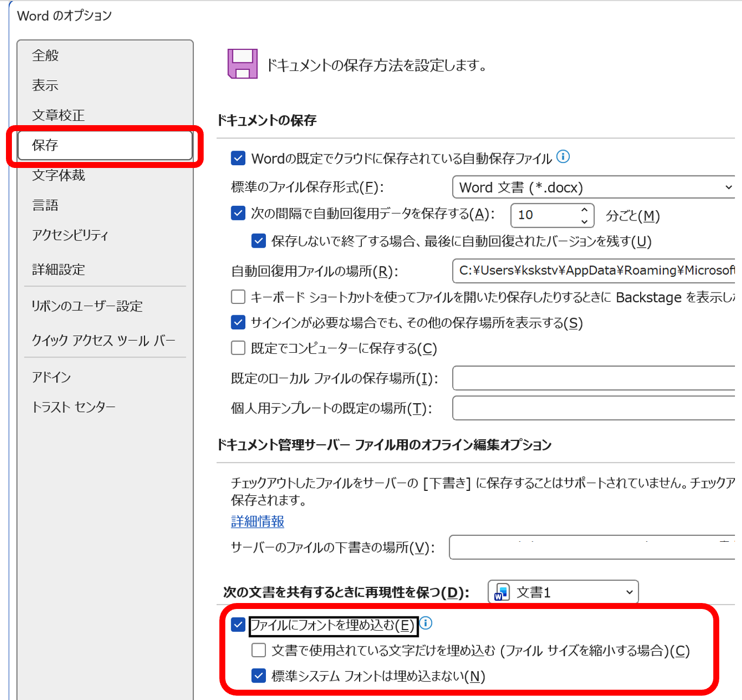Increase auto-recover interval with up arrow
The height and width of the screenshot is (700, 742).
pyautogui.click(x=584, y=210)
